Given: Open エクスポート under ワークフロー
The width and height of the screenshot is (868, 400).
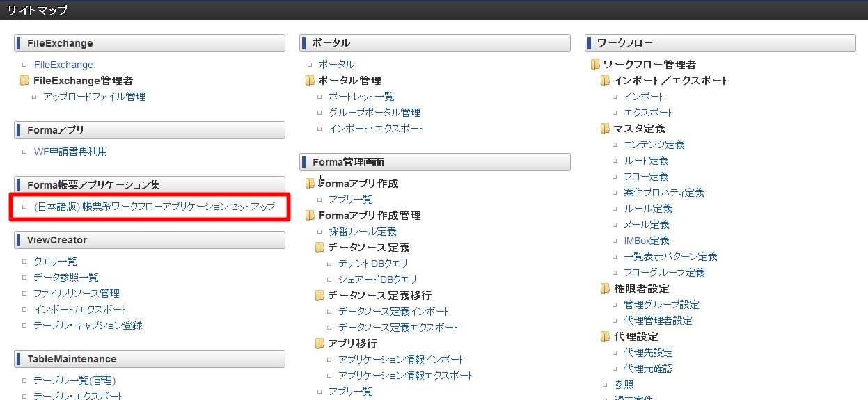Looking at the screenshot, I should coord(649,113).
